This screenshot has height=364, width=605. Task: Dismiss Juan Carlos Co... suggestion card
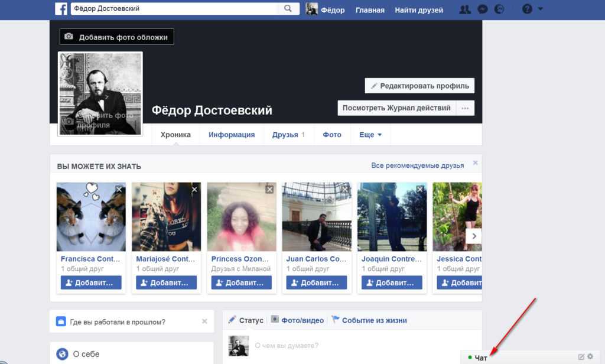[345, 189]
